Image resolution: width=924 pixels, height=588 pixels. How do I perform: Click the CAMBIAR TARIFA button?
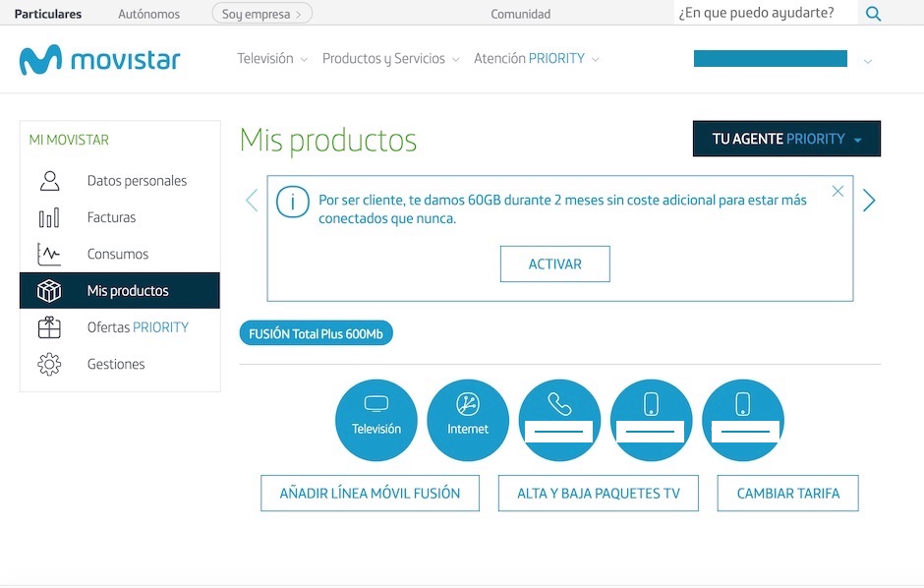(x=788, y=494)
